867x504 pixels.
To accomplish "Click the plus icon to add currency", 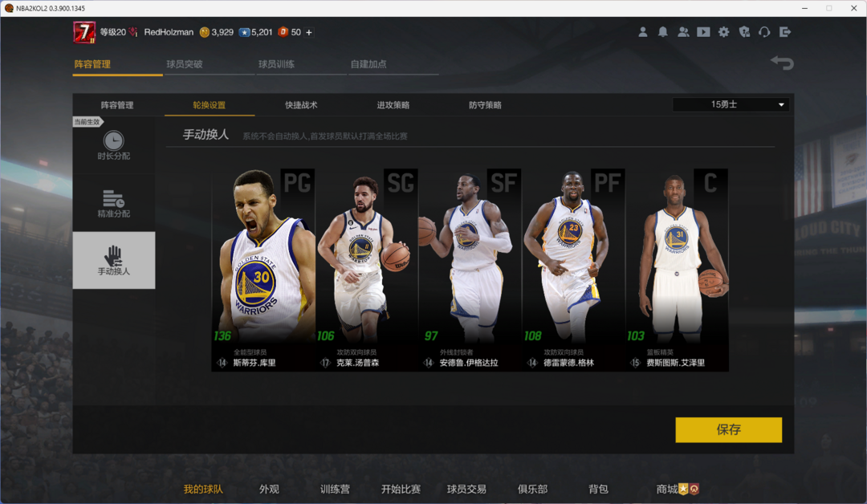I will pos(309,32).
